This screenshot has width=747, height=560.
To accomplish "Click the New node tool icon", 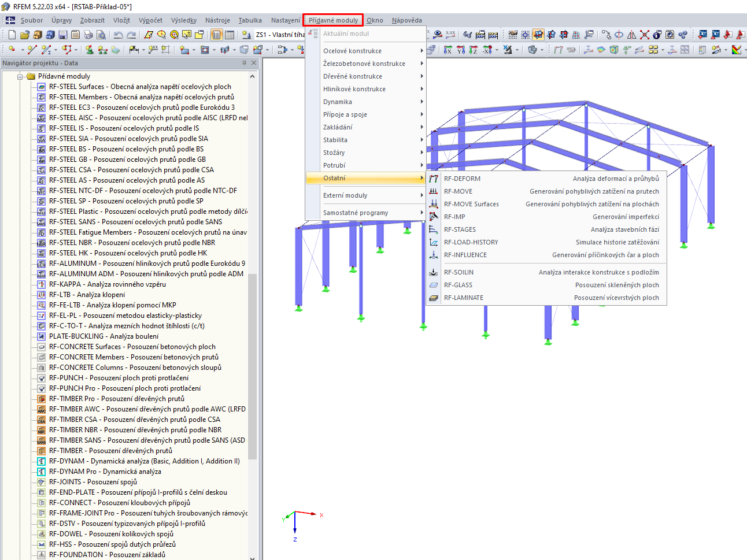I will [12, 50].
